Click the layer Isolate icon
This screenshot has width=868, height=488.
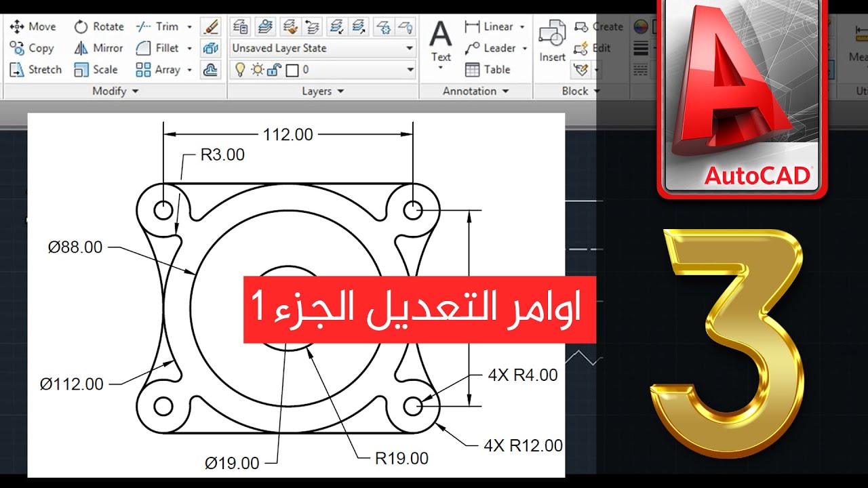[x=336, y=26]
